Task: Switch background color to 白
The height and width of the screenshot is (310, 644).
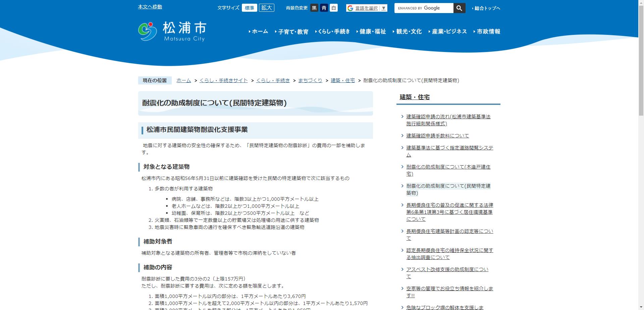Action: coord(333,8)
